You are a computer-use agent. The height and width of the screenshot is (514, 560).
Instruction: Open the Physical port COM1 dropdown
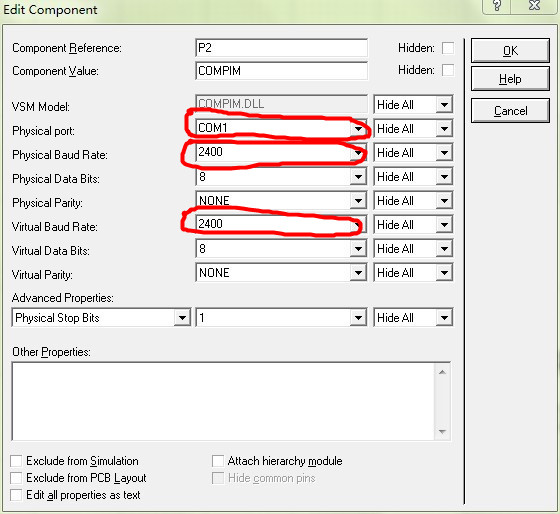(x=358, y=129)
